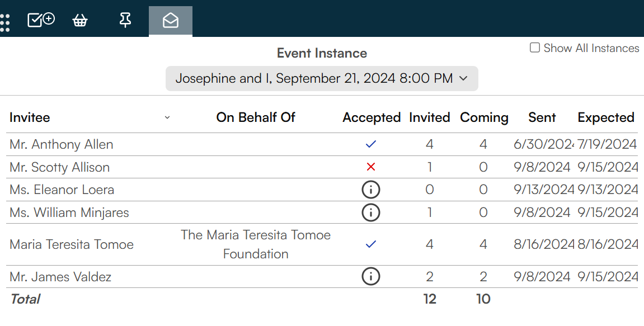Click the total Coming count 10
The image size is (644, 326).
[x=483, y=299]
